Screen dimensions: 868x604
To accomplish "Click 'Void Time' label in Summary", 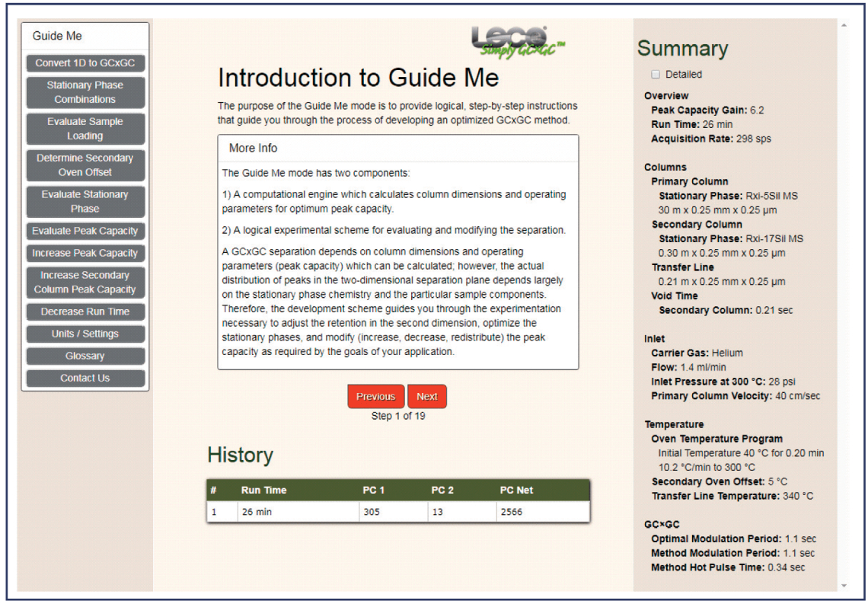I will pyautogui.click(x=675, y=296).
